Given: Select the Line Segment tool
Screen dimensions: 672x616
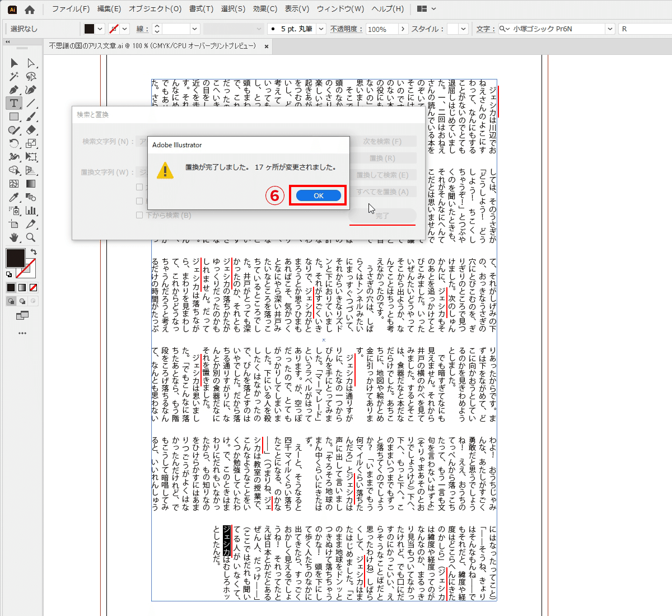Looking at the screenshot, I should click(x=31, y=103).
